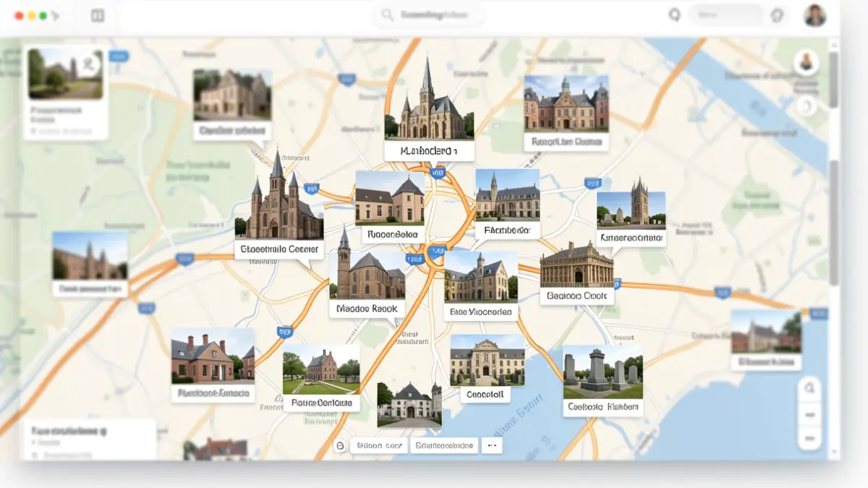This screenshot has width=868, height=488.
Task: Click the round icon left of the top-right field
Action: click(675, 15)
